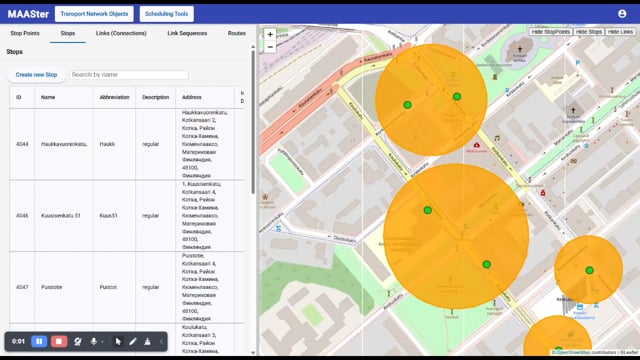Toggle the Hide Links map button
Image resolution: width=640 pixels, height=360 pixels.
[x=620, y=31]
